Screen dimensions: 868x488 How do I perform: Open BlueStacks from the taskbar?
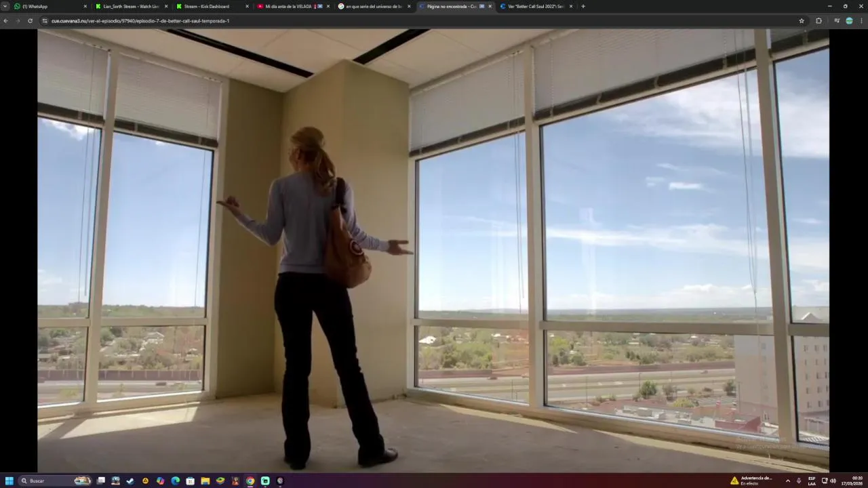[x=220, y=481]
